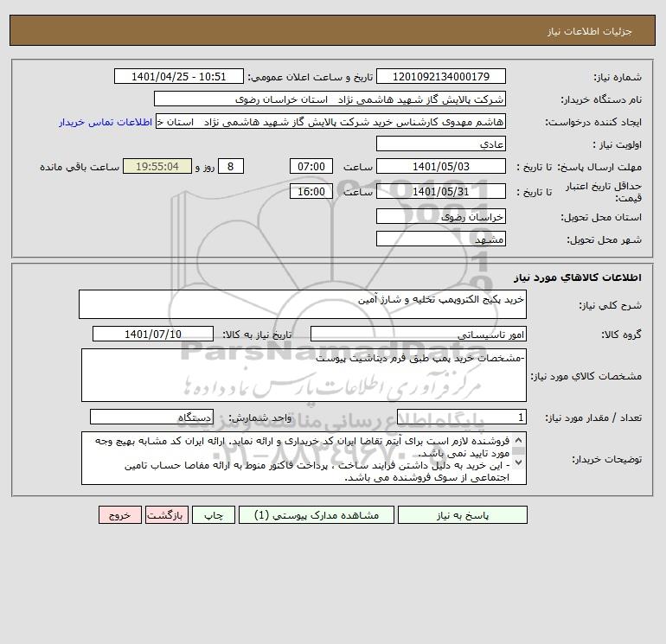Click the buyer organization name field
Image resolution: width=666 pixels, height=644 pixels.
330,99
